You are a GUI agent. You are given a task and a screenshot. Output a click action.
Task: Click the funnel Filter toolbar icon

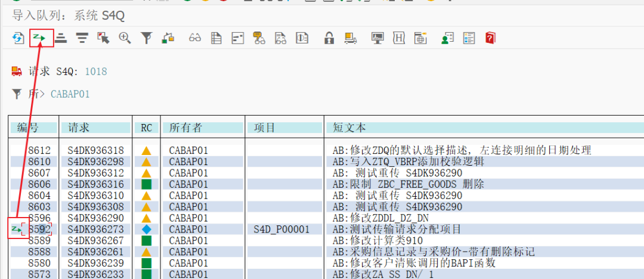(146, 38)
